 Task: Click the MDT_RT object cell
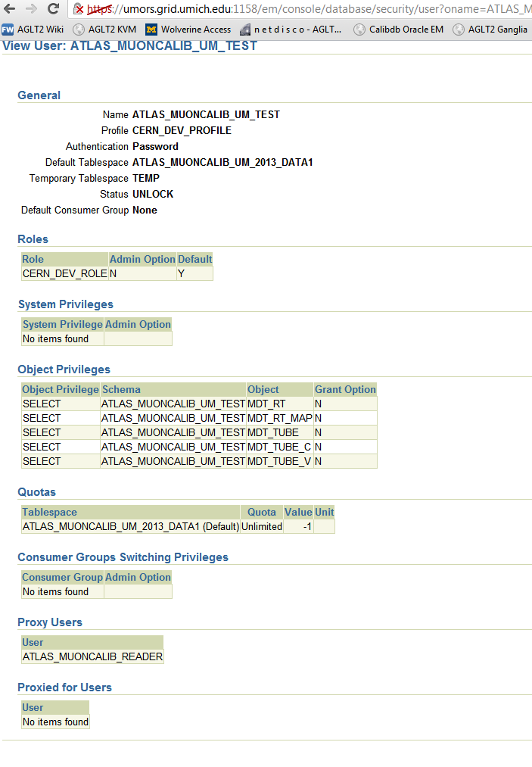[x=280, y=404]
